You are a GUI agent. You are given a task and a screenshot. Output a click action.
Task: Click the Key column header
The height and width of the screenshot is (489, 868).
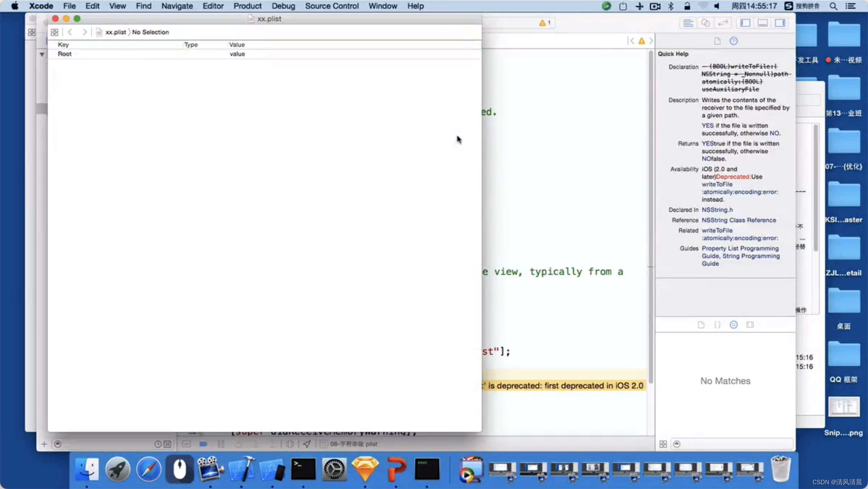point(63,44)
